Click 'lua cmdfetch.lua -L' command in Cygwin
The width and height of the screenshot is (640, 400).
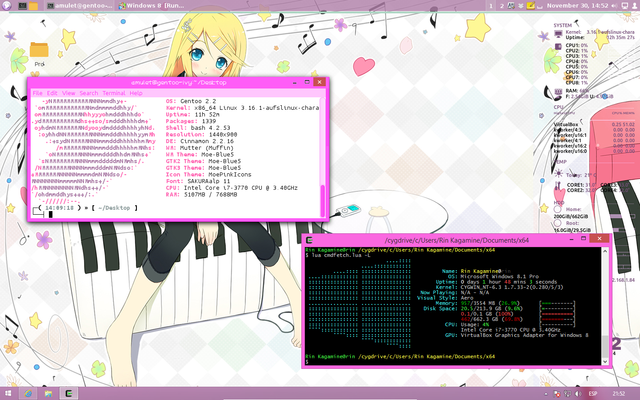[340, 255]
